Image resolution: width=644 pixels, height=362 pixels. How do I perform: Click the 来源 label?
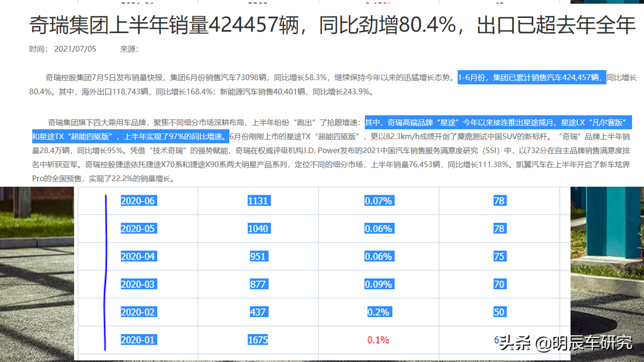[x=129, y=49]
